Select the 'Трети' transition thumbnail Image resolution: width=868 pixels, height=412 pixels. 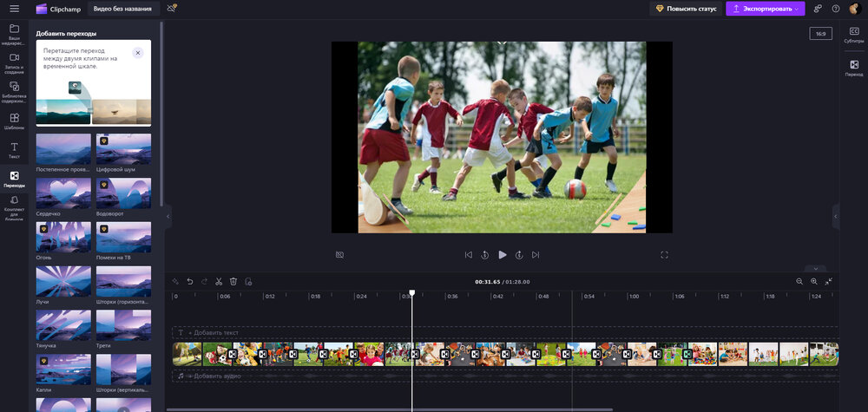[x=123, y=325]
